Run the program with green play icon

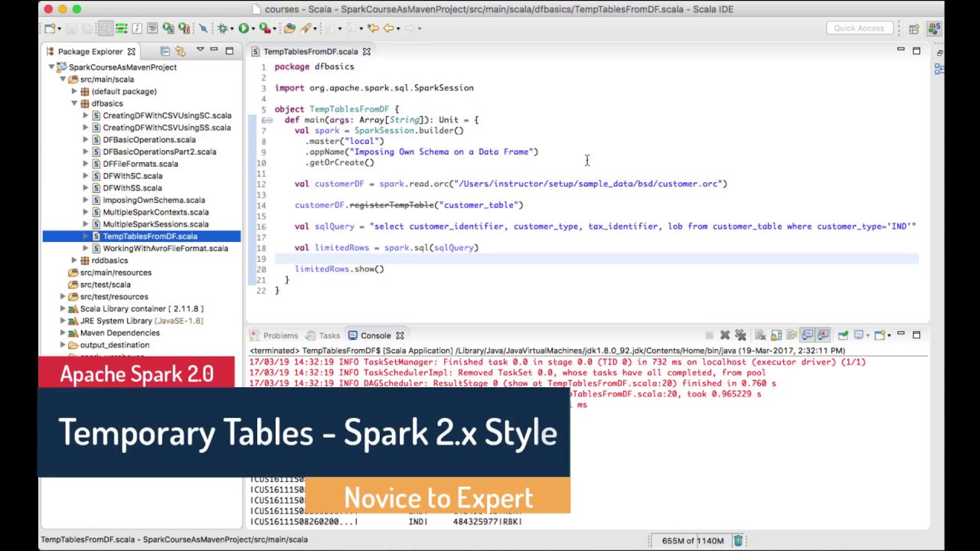click(x=243, y=28)
